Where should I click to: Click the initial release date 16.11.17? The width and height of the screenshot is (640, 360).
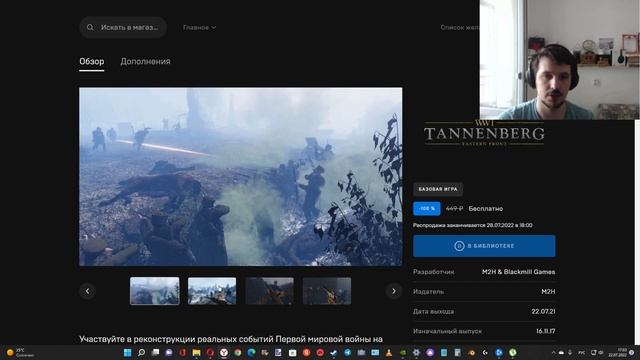545,331
